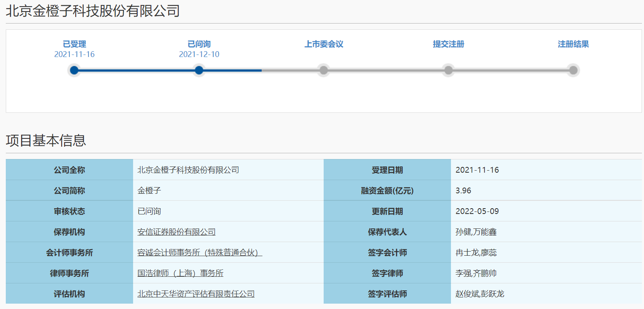
Task: Open 国浩律师（上海）事务所 link
Action: [x=181, y=273]
